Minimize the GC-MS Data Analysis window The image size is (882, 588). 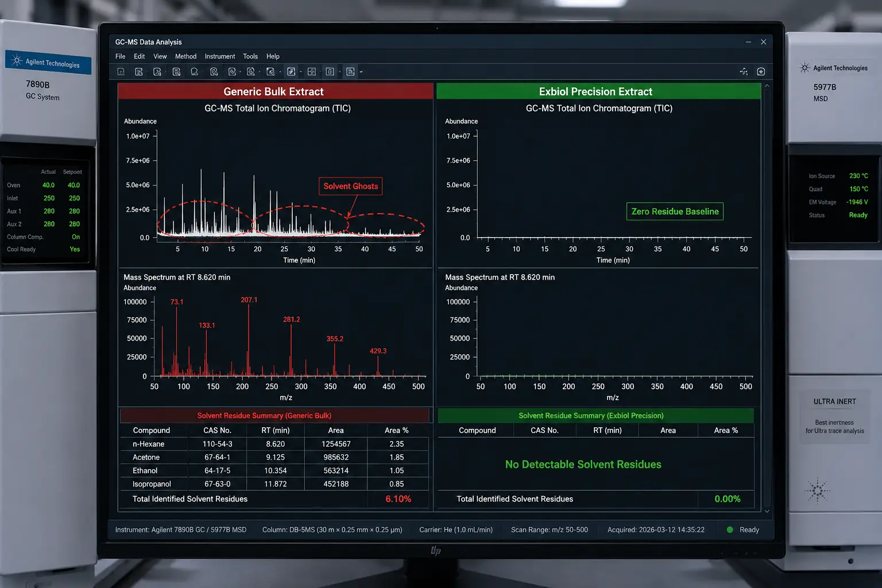[x=748, y=42]
